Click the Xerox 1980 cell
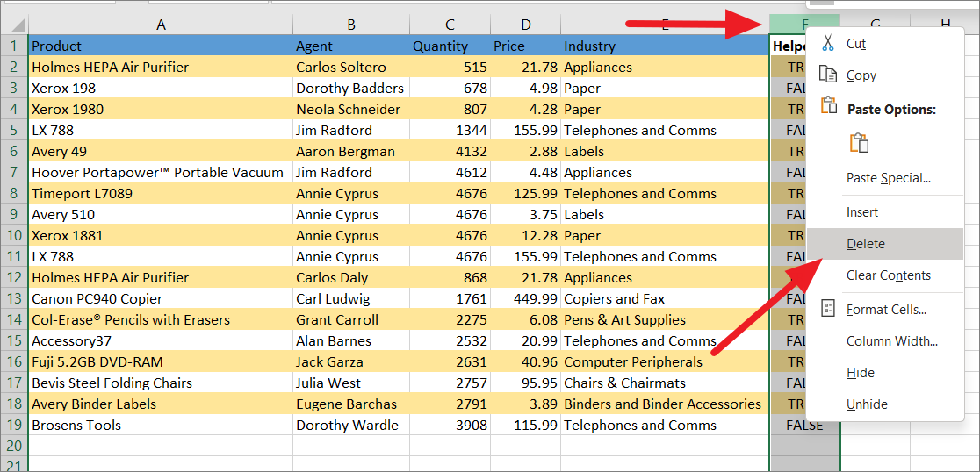 click(x=161, y=110)
